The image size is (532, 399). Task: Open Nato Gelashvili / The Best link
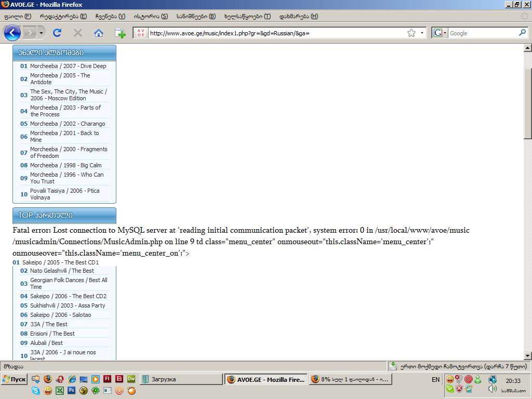[62, 271]
